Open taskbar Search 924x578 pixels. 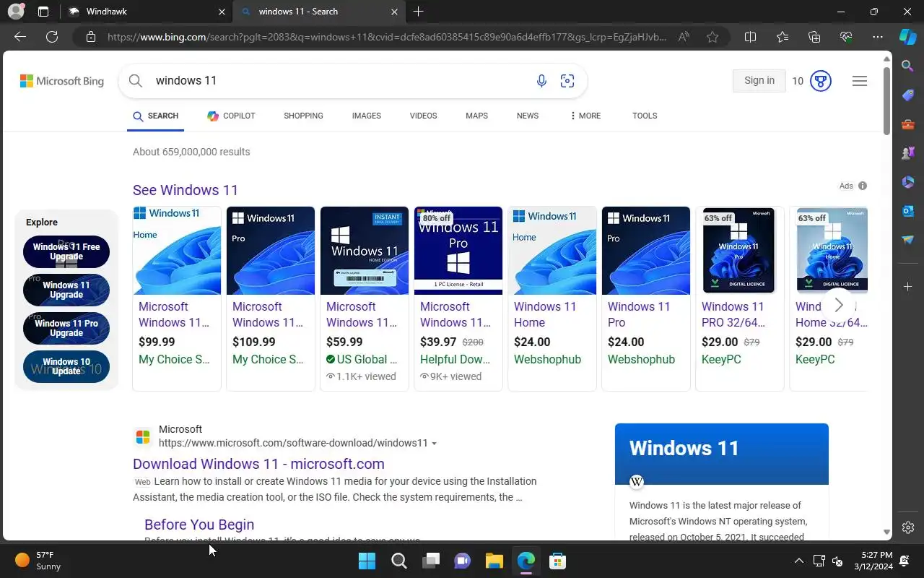coord(398,561)
